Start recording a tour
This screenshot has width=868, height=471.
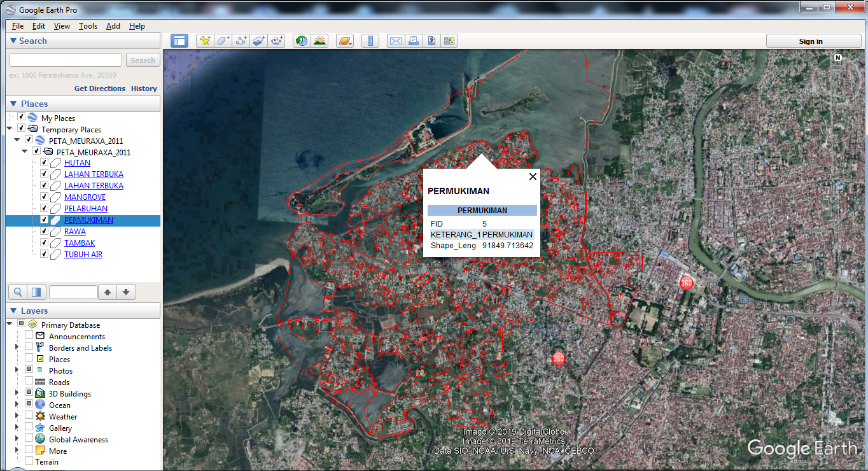[x=277, y=40]
